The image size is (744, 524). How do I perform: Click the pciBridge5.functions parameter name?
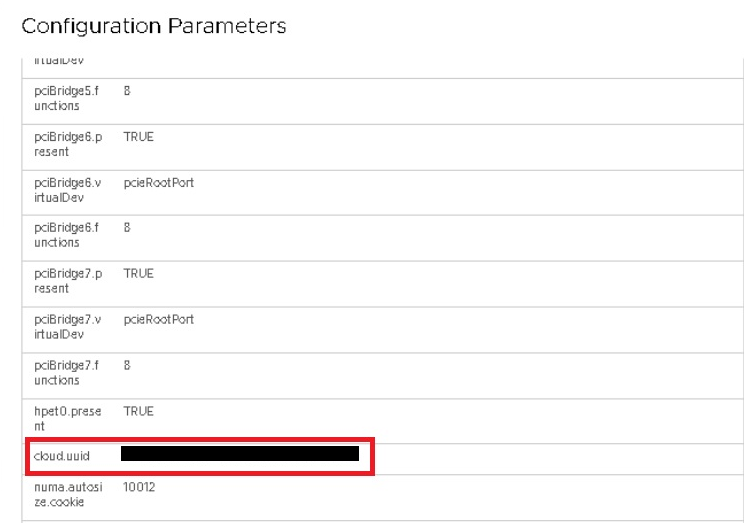click(66, 98)
